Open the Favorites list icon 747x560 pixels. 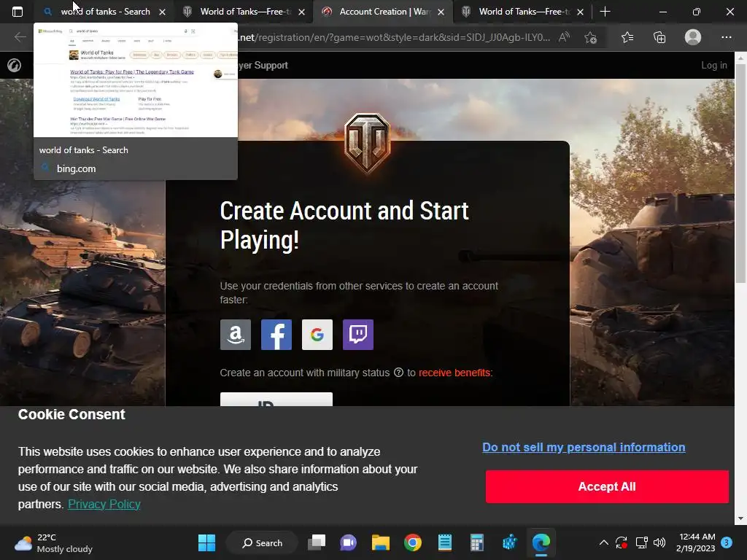(627, 37)
